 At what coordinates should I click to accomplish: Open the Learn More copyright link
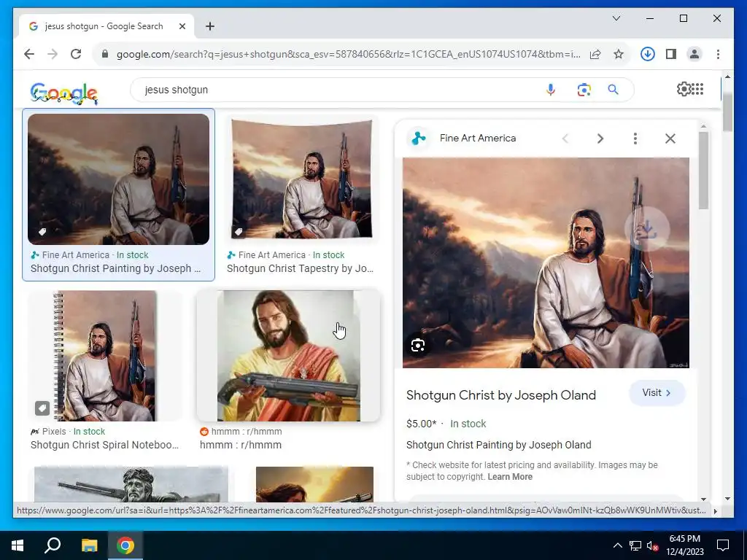510,477
